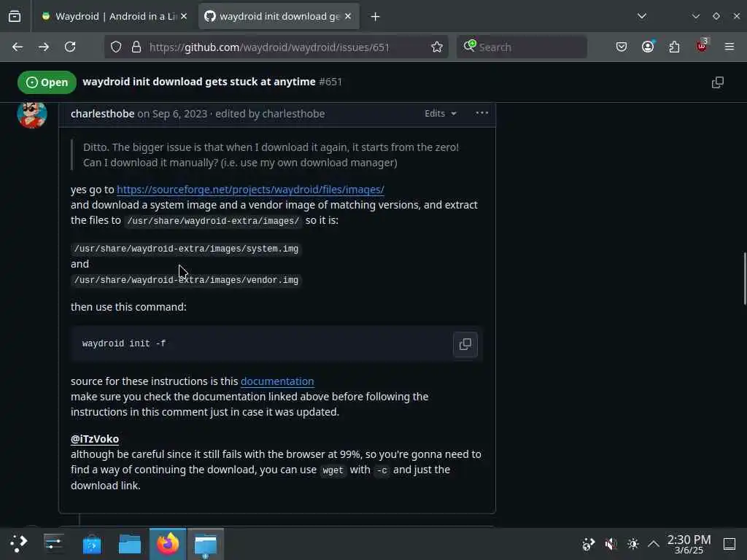Open the Extensions puzzle icon
The width and height of the screenshot is (747, 560).
tap(674, 47)
